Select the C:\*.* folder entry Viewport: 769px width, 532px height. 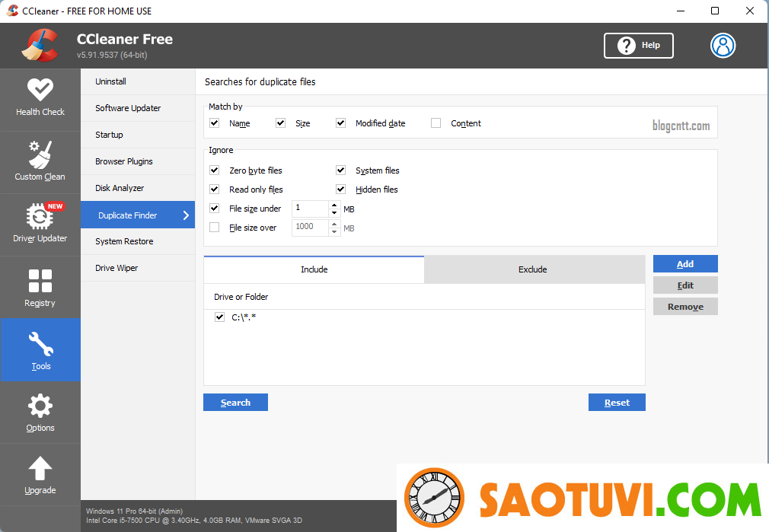click(x=244, y=317)
